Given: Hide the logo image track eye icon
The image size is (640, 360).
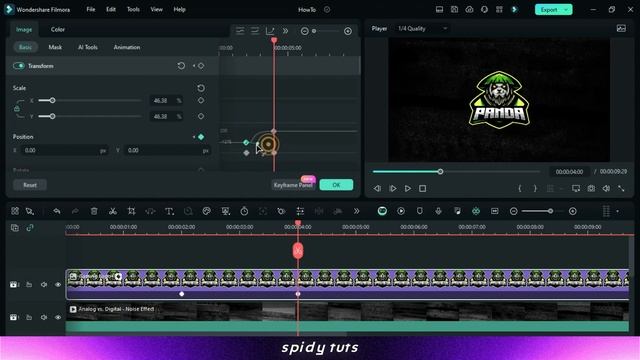Looking at the screenshot, I should point(58,284).
